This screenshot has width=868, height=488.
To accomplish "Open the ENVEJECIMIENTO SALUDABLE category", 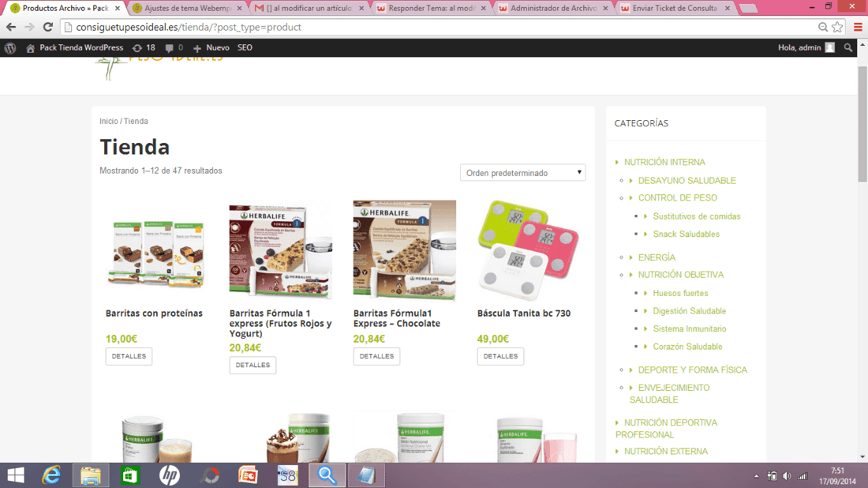I will pyautogui.click(x=670, y=394).
